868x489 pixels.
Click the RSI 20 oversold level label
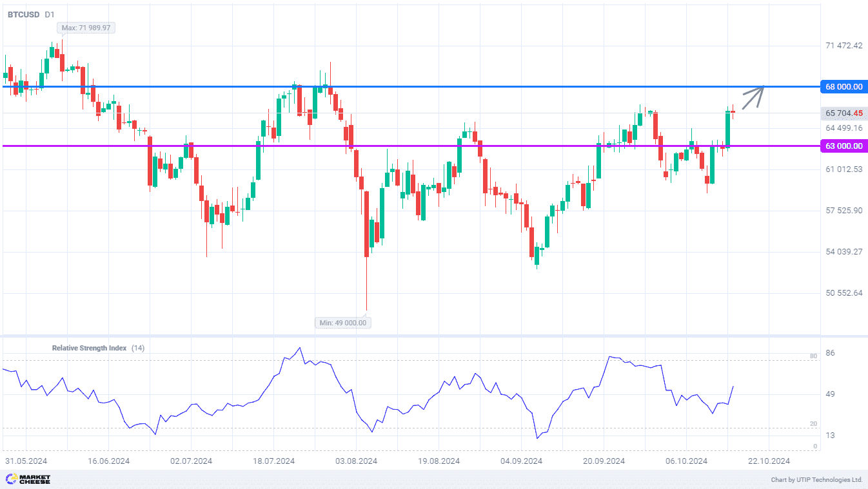click(813, 423)
